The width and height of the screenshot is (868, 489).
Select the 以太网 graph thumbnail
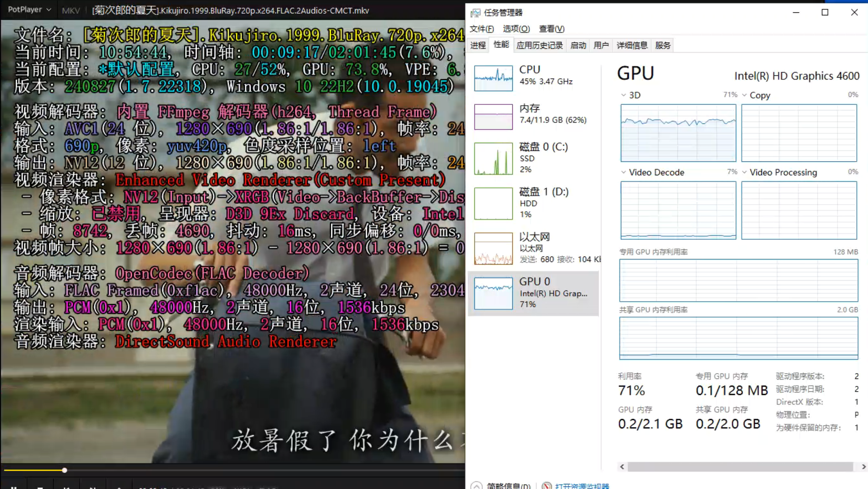(493, 248)
